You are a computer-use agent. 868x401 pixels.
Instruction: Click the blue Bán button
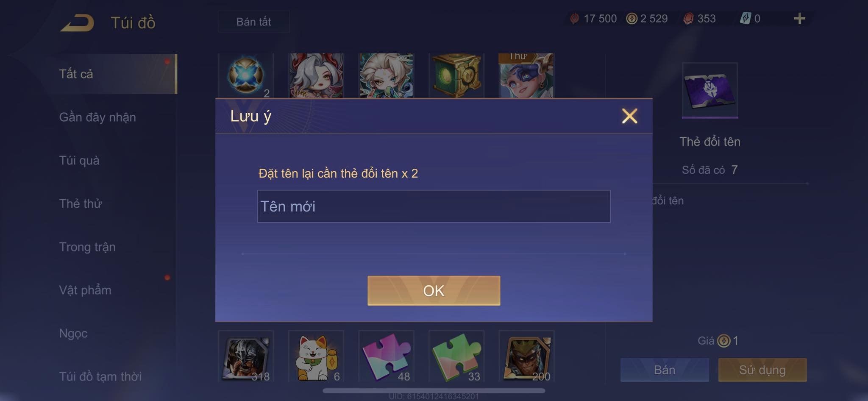point(665,370)
